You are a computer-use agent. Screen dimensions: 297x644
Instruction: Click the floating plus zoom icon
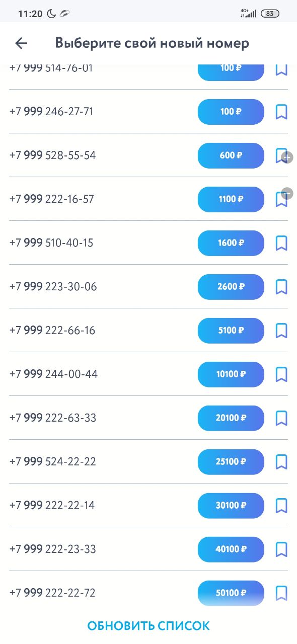coord(287,157)
